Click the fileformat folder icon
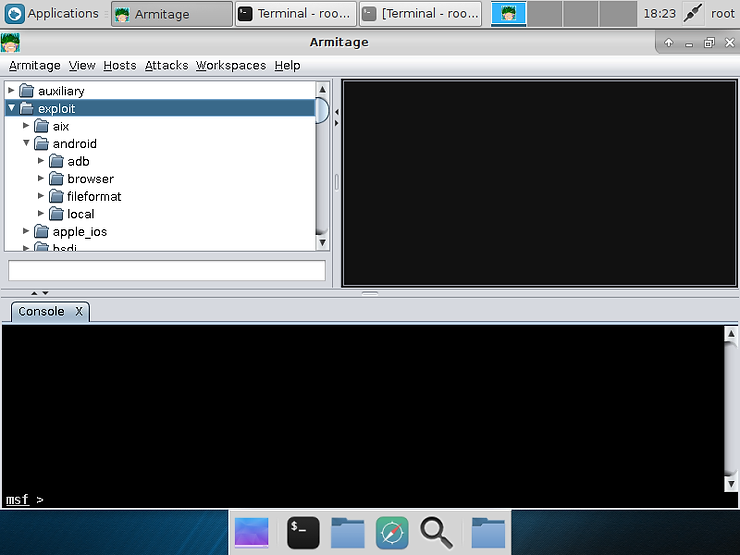Screen dimensions: 740x555 (x=56, y=197)
